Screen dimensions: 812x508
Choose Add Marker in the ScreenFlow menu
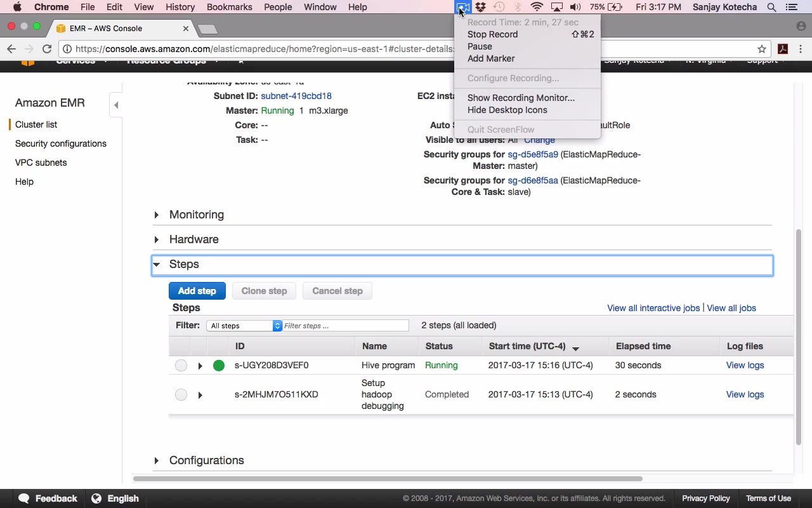click(x=491, y=58)
